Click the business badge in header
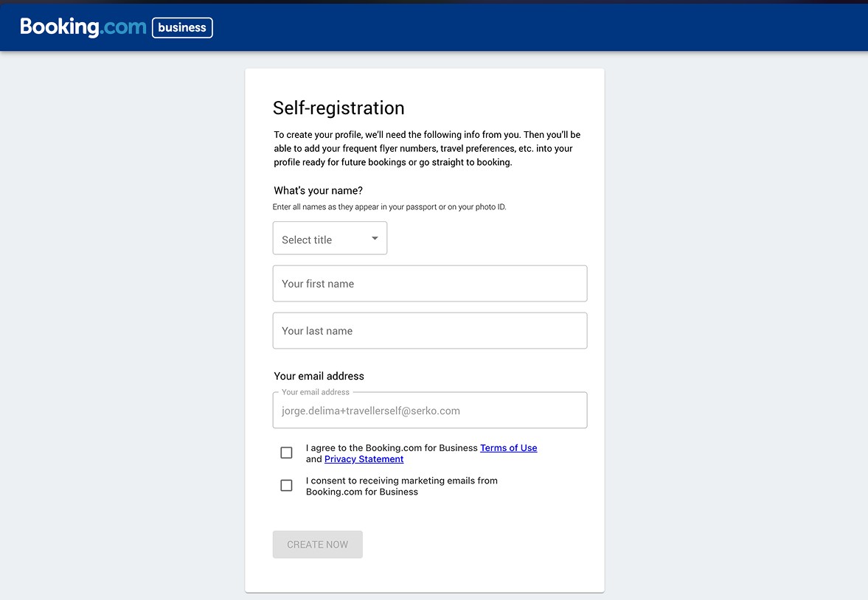Viewport: 868px width, 600px height. tap(182, 28)
